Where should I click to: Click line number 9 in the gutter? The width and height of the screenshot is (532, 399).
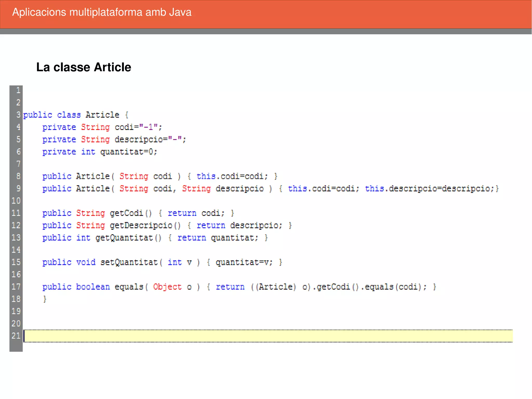[x=18, y=188]
